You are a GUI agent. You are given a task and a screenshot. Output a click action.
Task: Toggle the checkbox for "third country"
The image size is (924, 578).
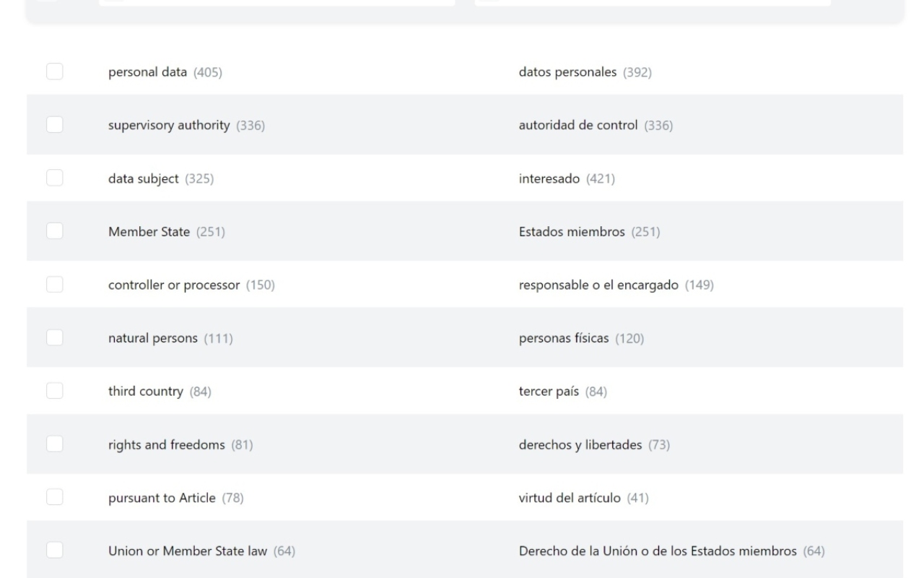point(55,391)
